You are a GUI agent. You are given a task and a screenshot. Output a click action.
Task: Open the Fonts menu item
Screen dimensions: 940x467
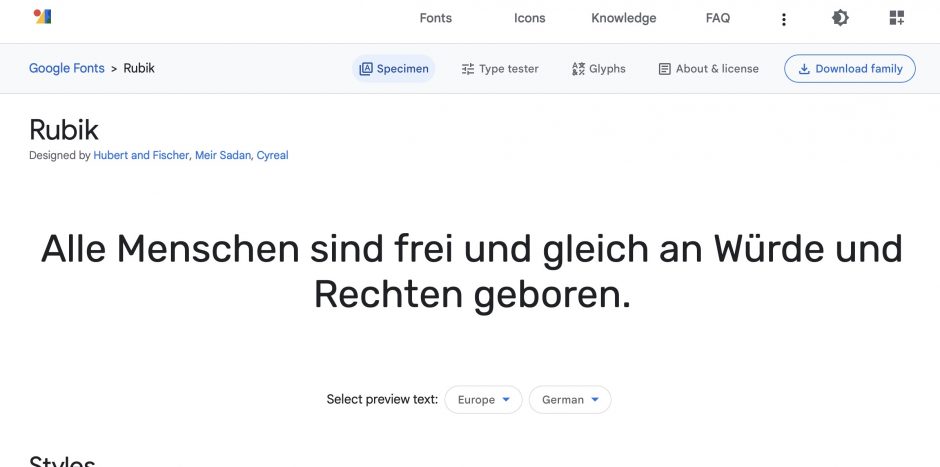point(435,18)
